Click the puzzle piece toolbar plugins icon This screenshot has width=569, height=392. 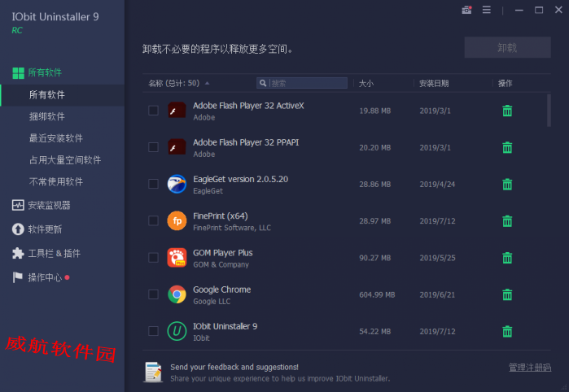tap(18, 253)
